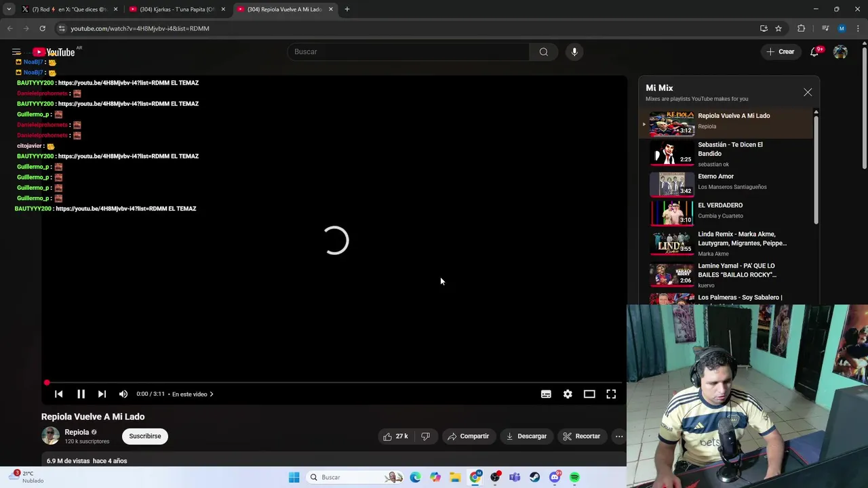Close the Mi Mix playlist panel
The width and height of the screenshot is (868, 488).
[808, 92]
